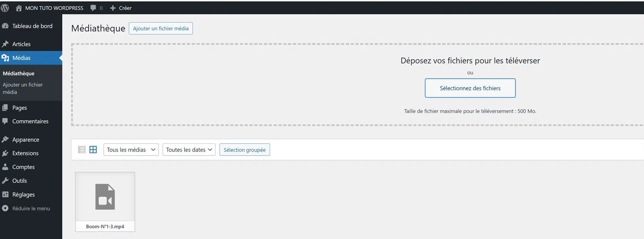This screenshot has width=644, height=239.
Task: Click the Pages sidebar icon
Action: click(5, 107)
